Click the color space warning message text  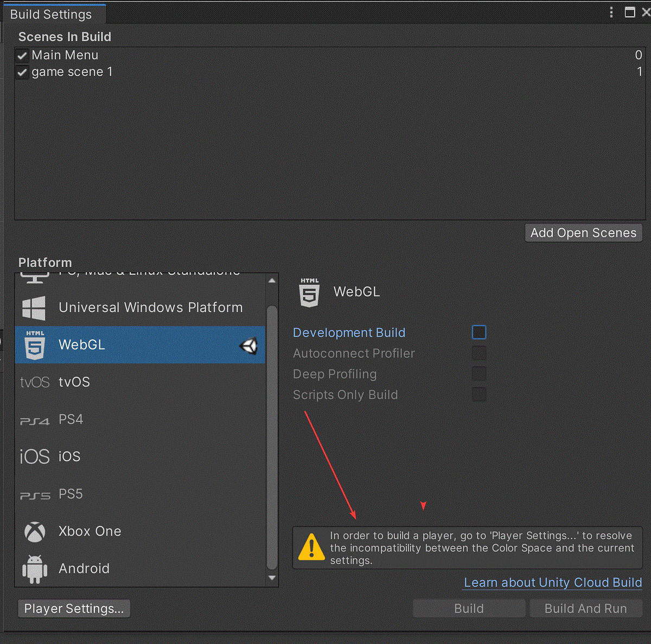[x=482, y=548]
